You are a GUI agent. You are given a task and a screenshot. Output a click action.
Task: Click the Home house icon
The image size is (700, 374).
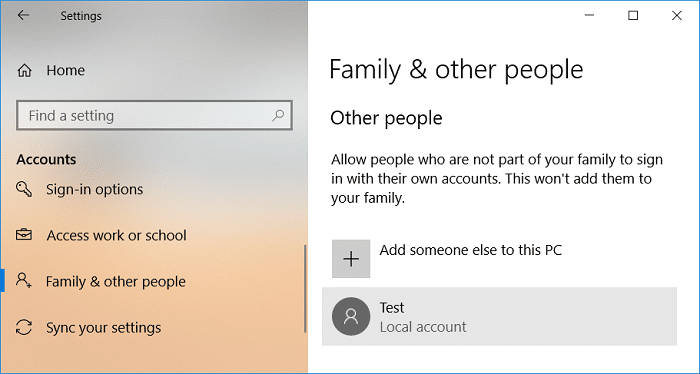pyautogui.click(x=25, y=70)
